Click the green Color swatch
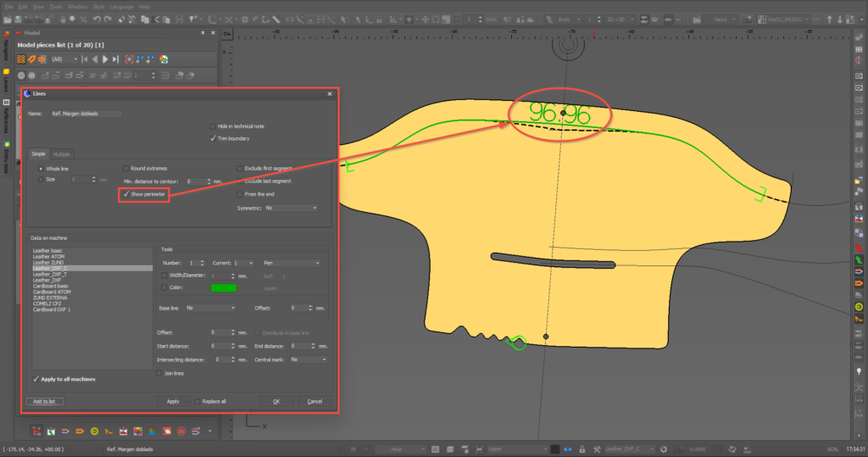The image size is (868, 457). (224, 288)
